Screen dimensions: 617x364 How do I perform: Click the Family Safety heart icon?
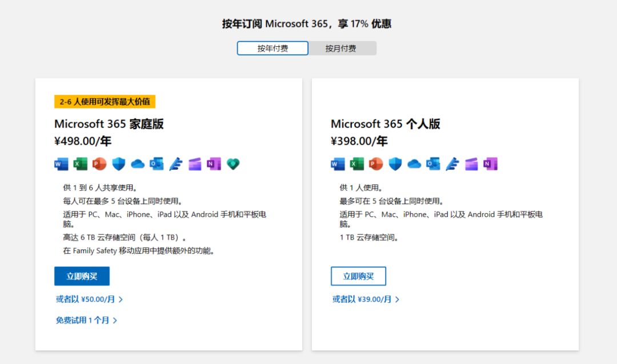(233, 163)
